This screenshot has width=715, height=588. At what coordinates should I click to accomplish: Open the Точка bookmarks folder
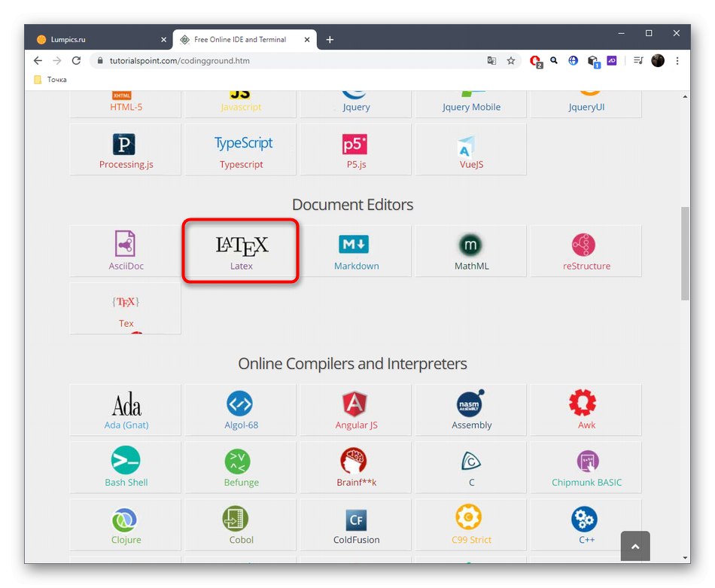click(50, 79)
